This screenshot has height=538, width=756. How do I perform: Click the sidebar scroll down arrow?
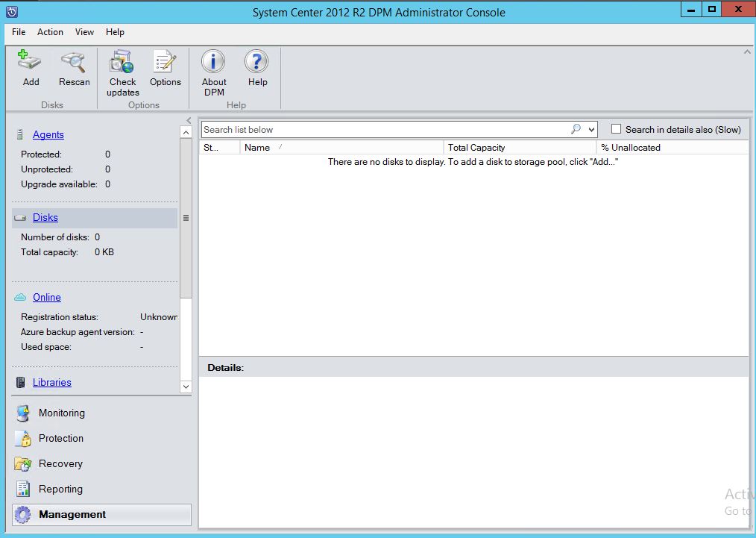point(186,387)
